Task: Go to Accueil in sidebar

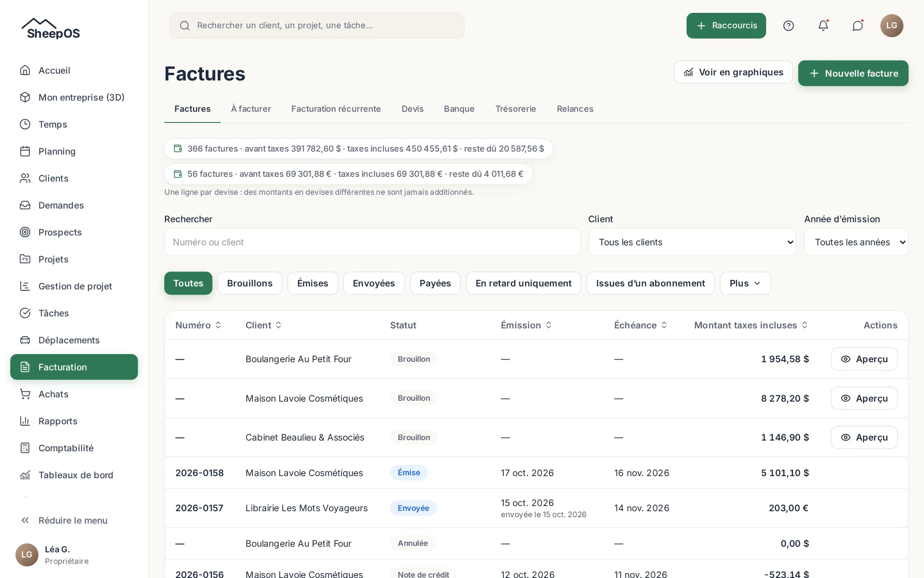Action: [74, 70]
